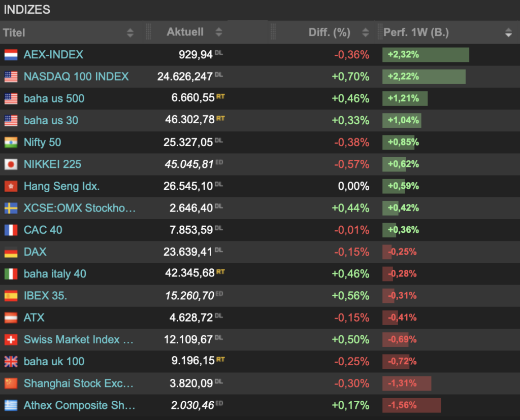The height and width of the screenshot is (420, 520).
Task: Open the CAC 40 index link
Action: click(43, 230)
